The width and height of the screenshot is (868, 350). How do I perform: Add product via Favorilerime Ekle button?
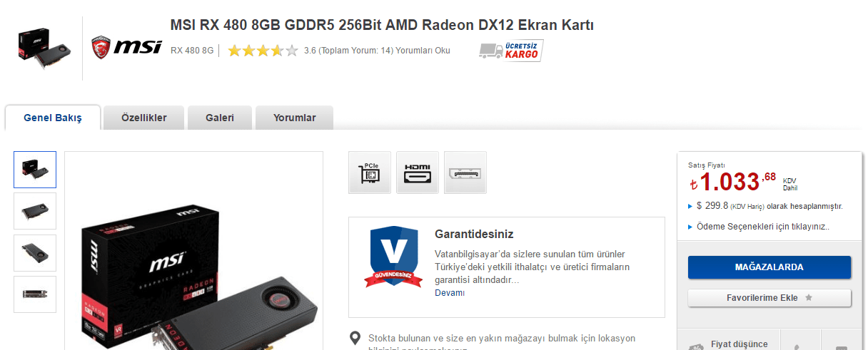769,298
